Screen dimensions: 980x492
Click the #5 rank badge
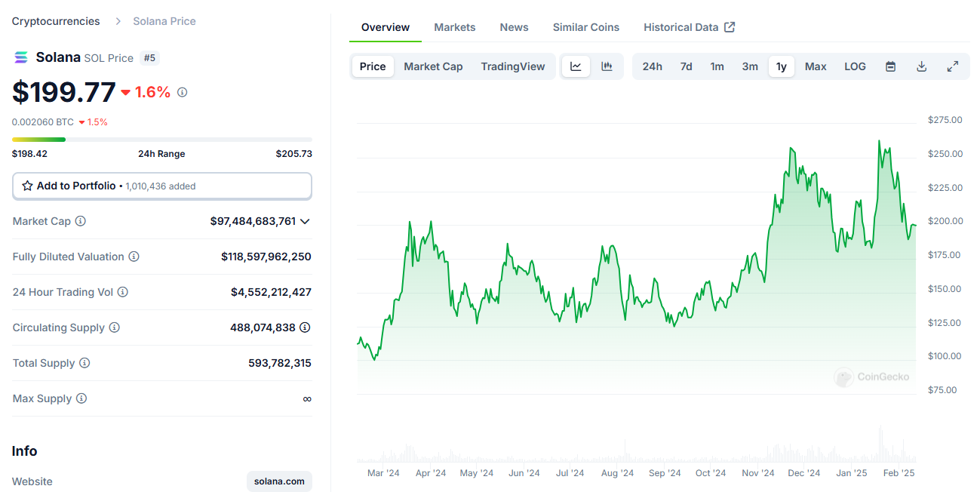coord(149,57)
